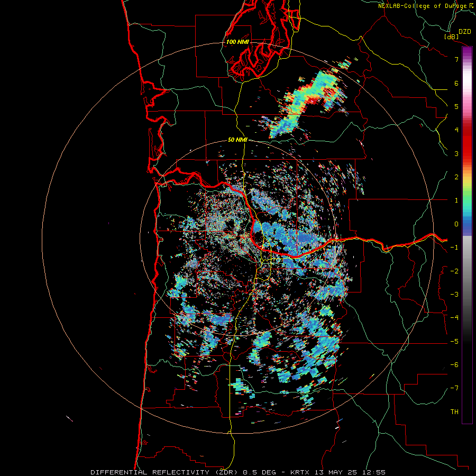Image resolution: width=476 pixels, height=476 pixels.
Task: Select the "5" value on the dB scale
Action: (456, 106)
